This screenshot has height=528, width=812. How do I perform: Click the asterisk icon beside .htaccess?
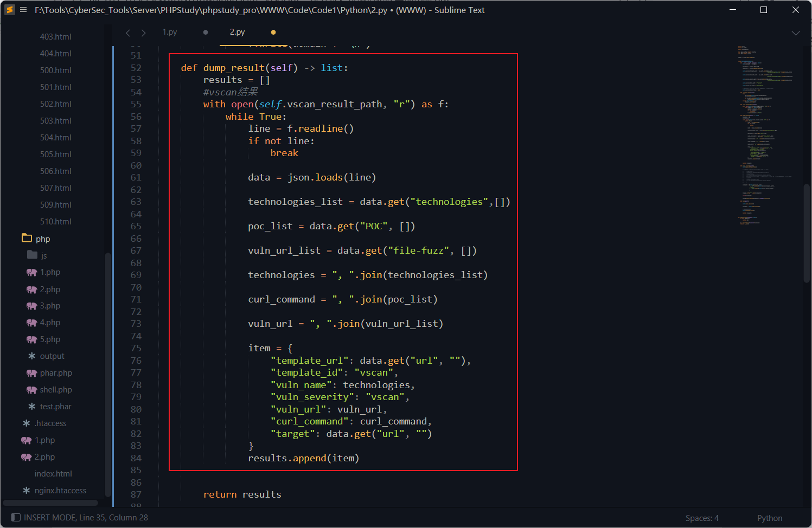click(x=27, y=423)
